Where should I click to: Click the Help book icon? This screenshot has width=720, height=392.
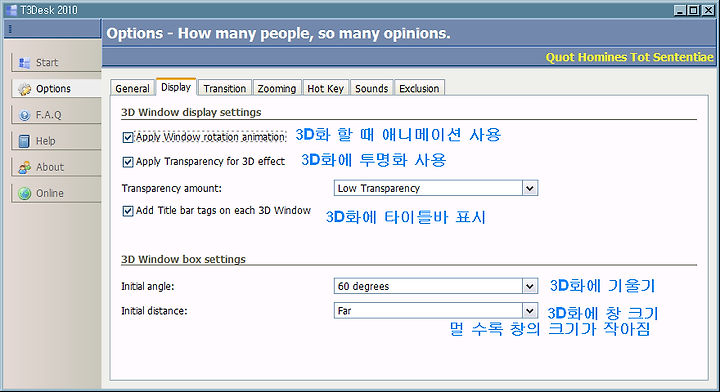(x=24, y=141)
